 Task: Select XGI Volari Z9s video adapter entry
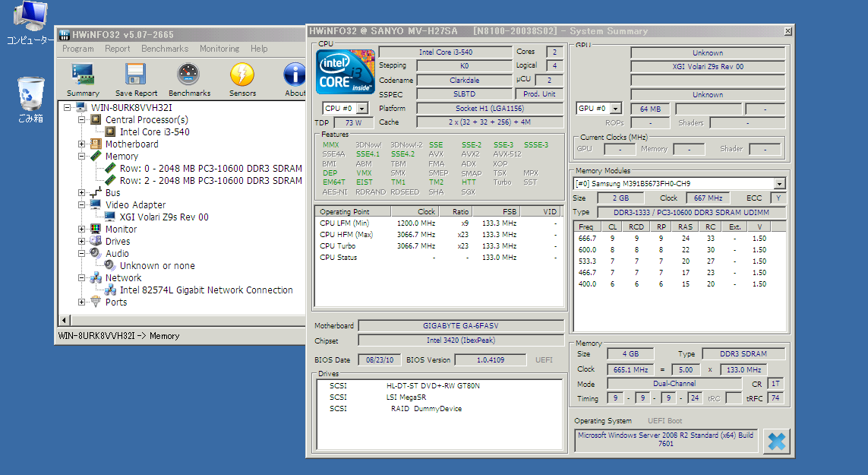(164, 217)
